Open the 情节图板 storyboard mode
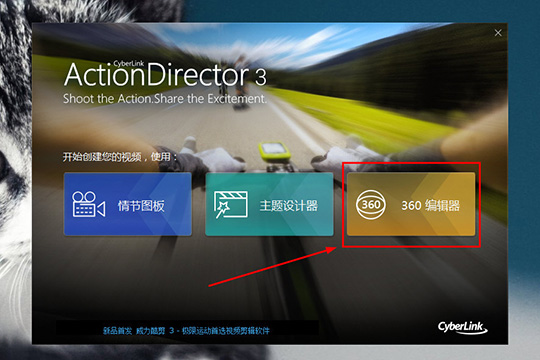 [128, 204]
